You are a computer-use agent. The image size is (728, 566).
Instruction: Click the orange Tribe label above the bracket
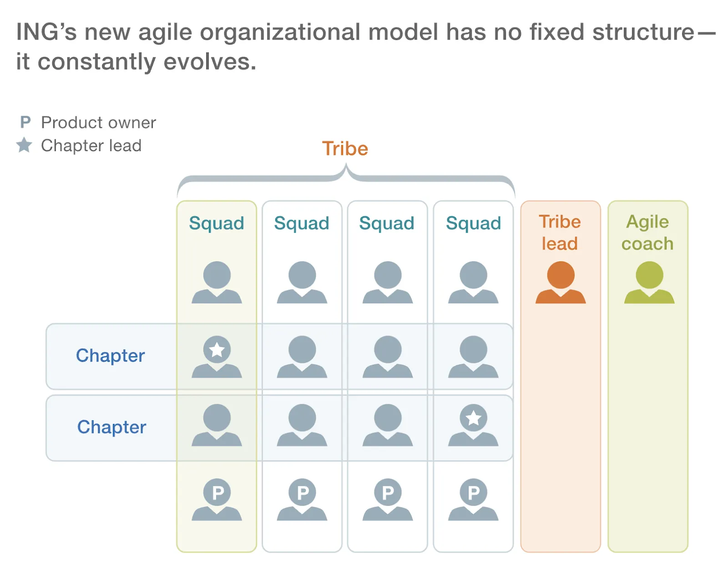[345, 148]
